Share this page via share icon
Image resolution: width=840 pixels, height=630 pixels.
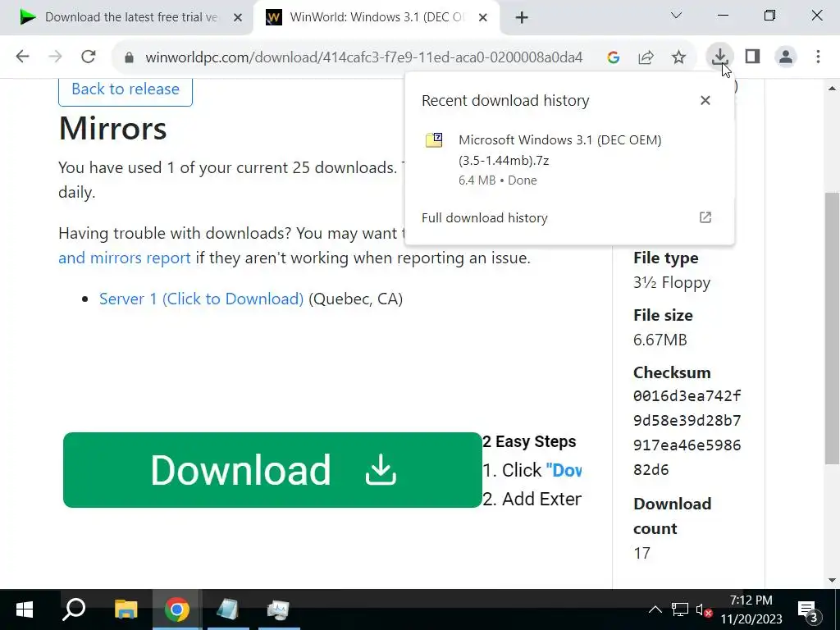[x=646, y=57]
